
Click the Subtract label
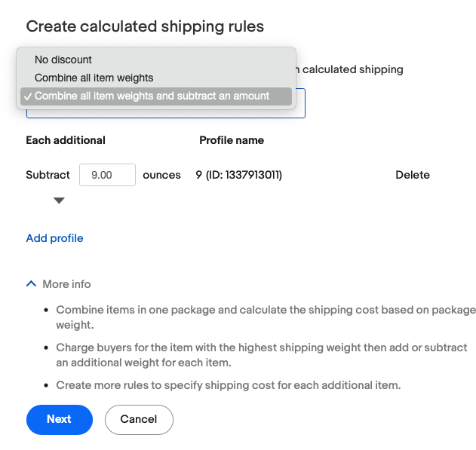[48, 175]
